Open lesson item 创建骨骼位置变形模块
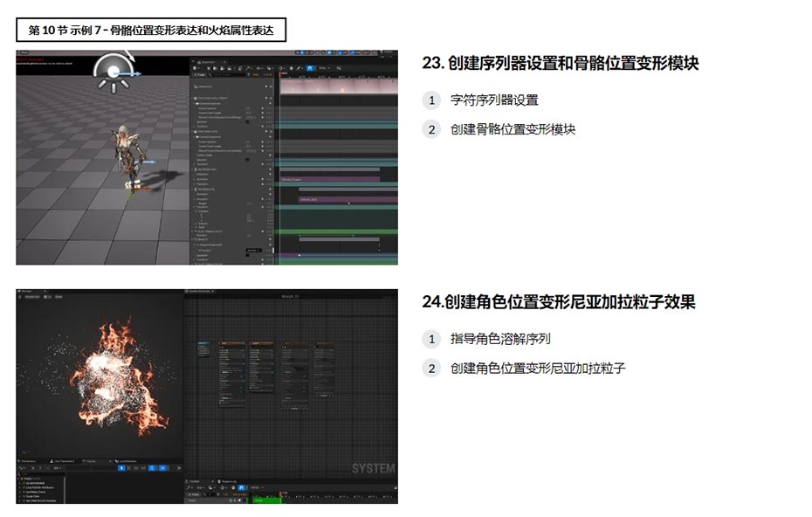Viewport: 812px width, 517px height. tap(513, 129)
